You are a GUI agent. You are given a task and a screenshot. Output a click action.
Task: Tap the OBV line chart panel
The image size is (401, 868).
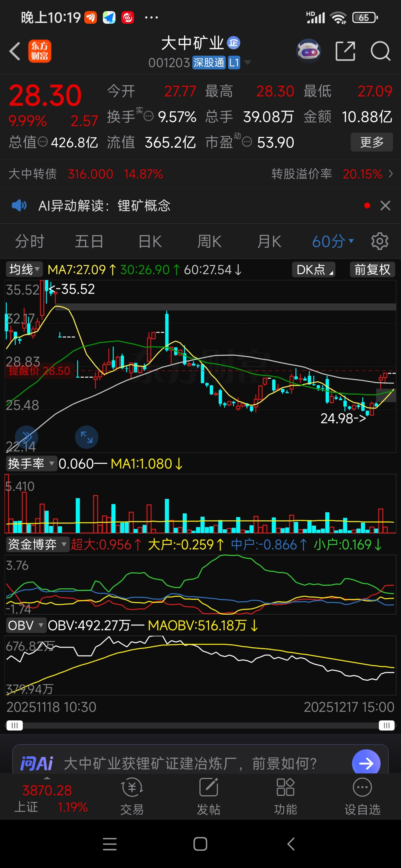[x=200, y=665]
